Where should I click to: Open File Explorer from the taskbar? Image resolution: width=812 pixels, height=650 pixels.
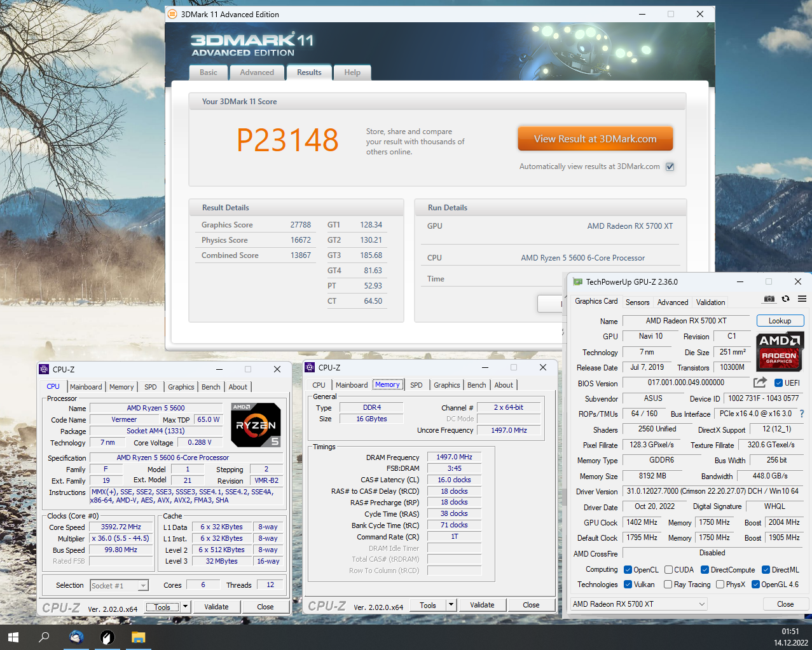click(139, 637)
